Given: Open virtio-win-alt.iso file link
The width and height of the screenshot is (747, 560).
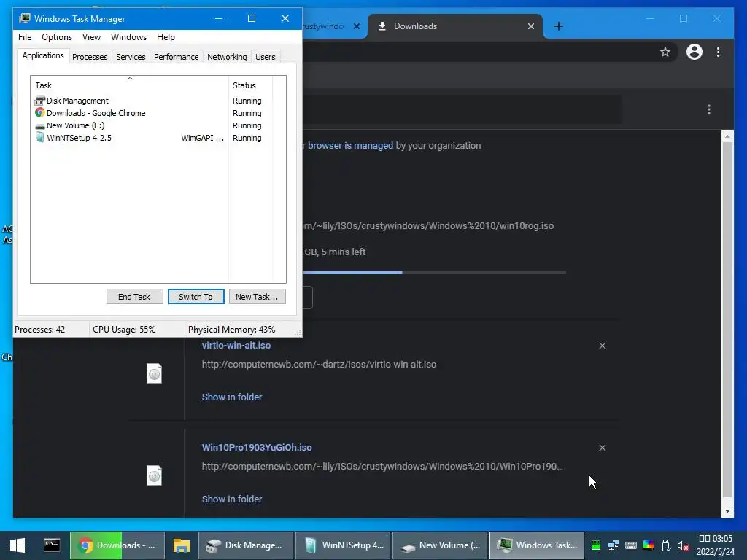Looking at the screenshot, I should pyautogui.click(x=236, y=345).
